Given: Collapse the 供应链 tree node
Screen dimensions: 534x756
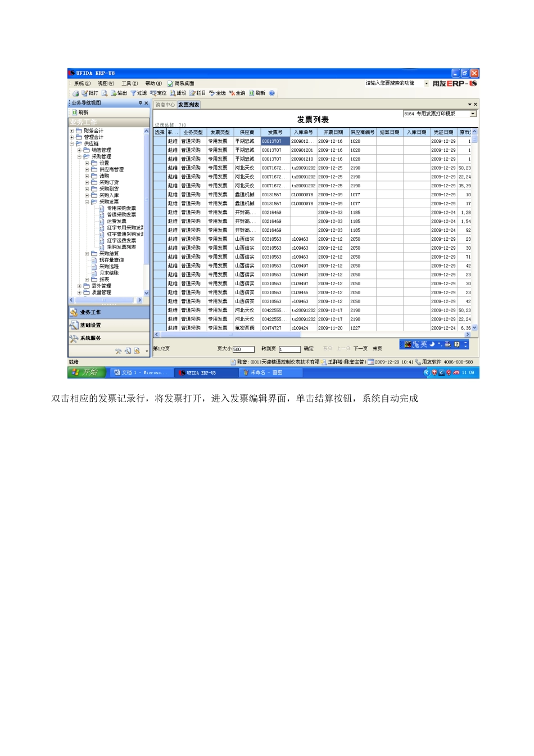Looking at the screenshot, I should click(71, 143).
